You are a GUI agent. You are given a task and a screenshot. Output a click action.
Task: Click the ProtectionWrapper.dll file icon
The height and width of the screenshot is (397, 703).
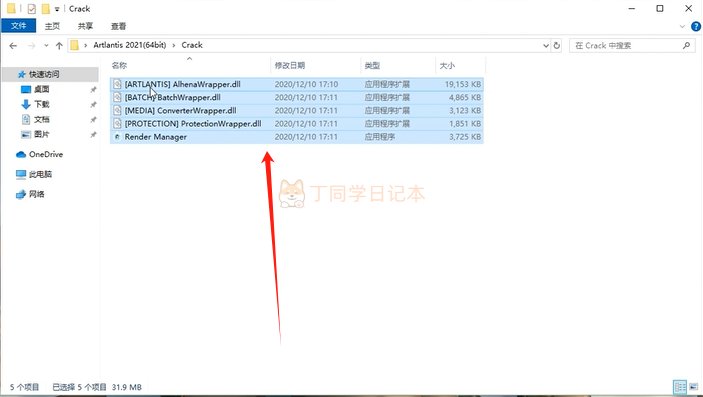[117, 123]
